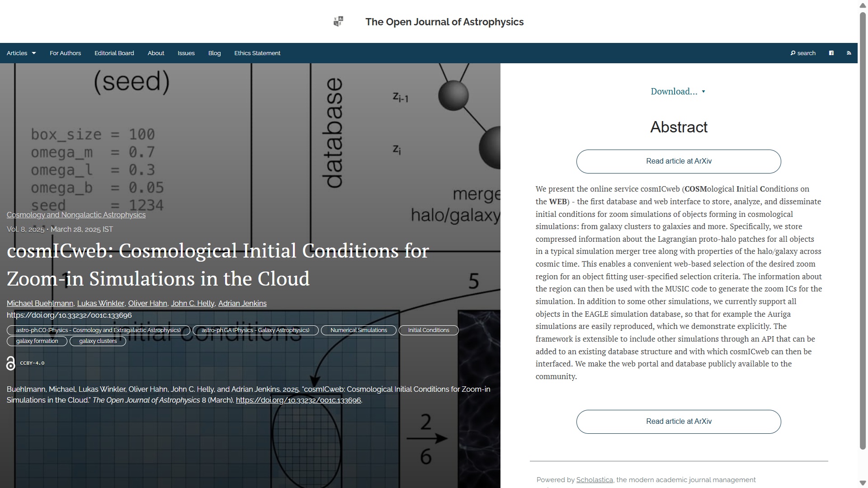The image size is (868, 488).
Task: Open the For Authors menu item
Action: tap(65, 53)
